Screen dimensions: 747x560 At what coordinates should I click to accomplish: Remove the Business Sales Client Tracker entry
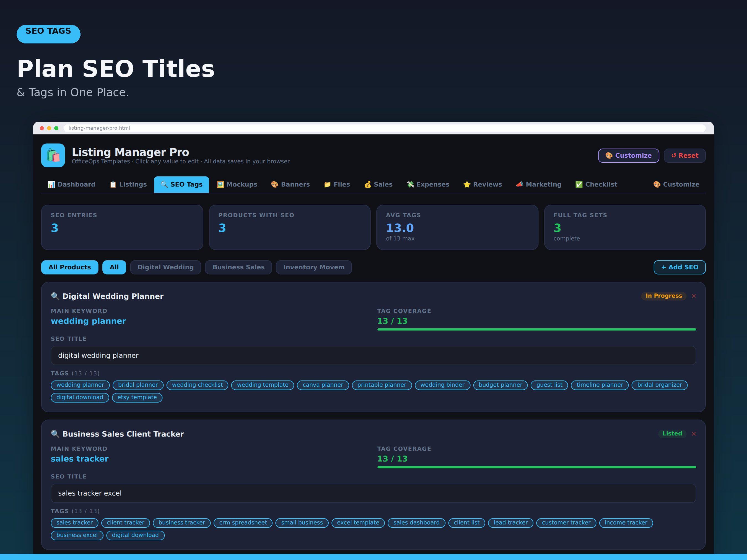click(694, 434)
